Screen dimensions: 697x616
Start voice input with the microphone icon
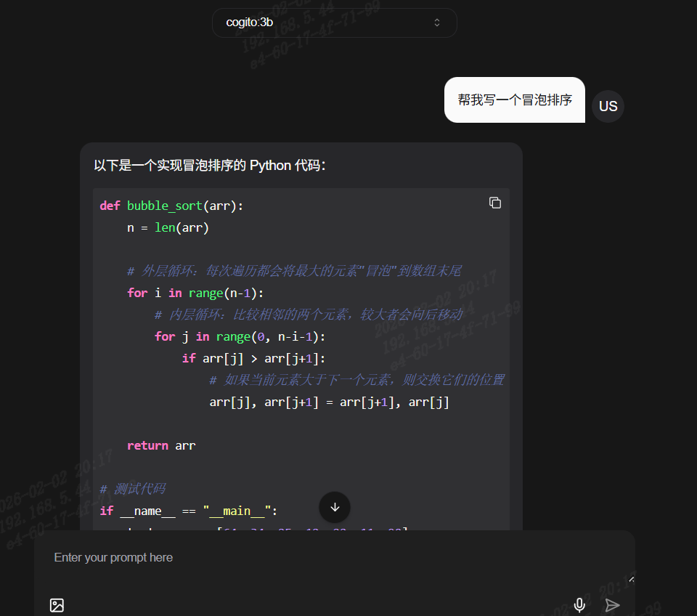click(579, 605)
